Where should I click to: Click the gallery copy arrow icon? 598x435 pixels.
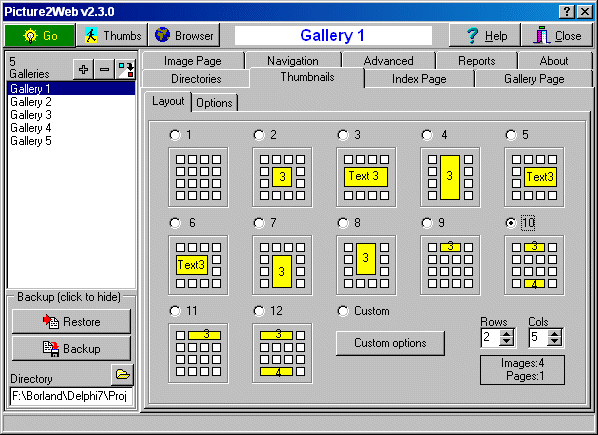[125, 69]
